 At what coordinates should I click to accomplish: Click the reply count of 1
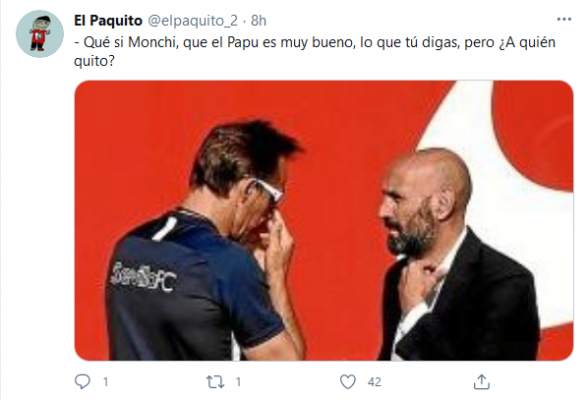coord(106,382)
